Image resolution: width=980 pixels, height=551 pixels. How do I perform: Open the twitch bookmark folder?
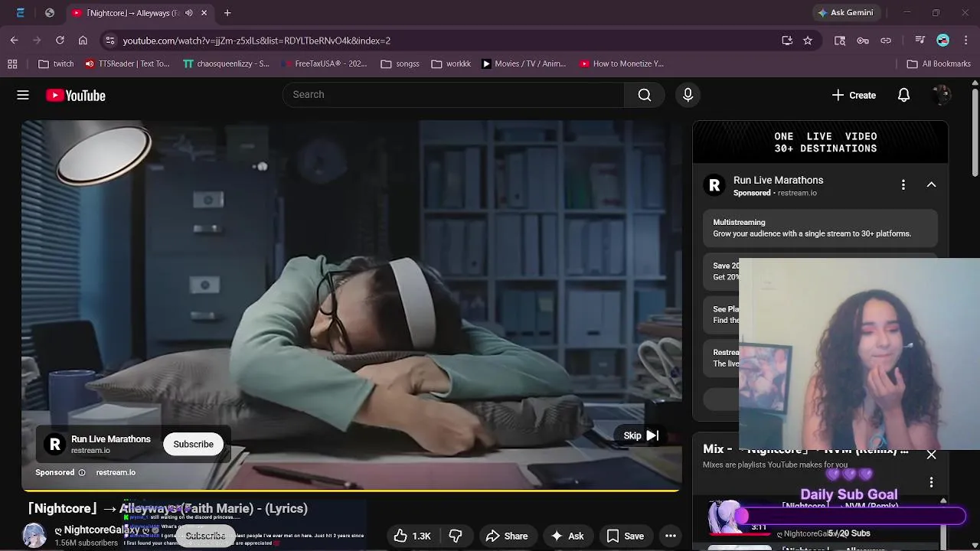click(x=56, y=64)
